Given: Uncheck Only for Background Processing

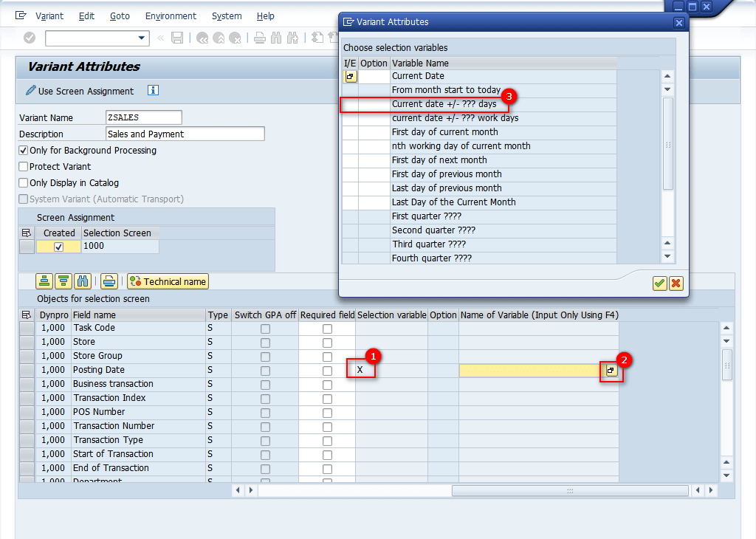Looking at the screenshot, I should point(24,151).
